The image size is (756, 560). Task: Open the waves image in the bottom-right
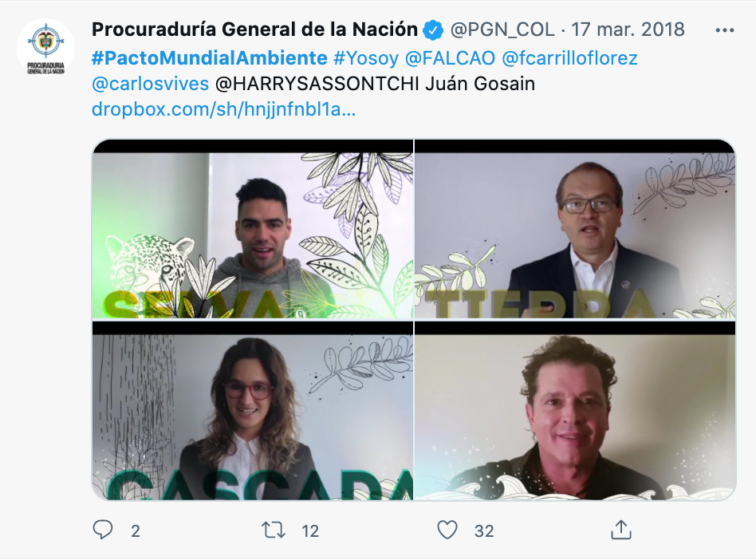coord(575,411)
